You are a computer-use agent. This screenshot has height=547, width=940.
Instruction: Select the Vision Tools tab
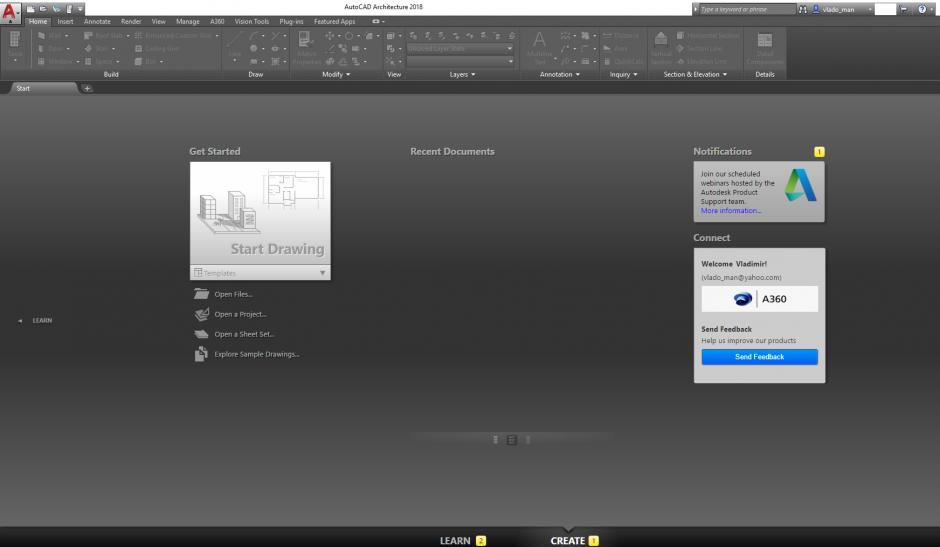click(x=252, y=22)
